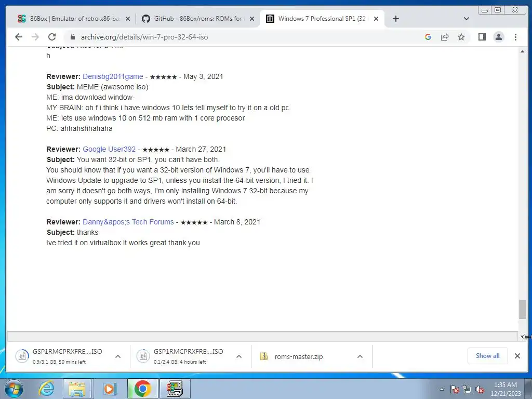The height and width of the screenshot is (399, 532).
Task: Open the tab search chevron
Action: pos(467,19)
